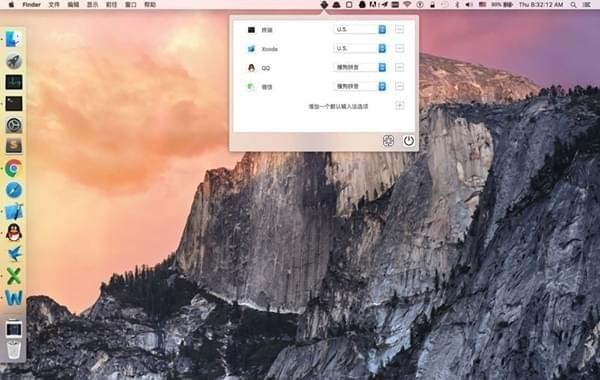
Task: Open the Terminal row input source dropdown
Action: (360, 29)
